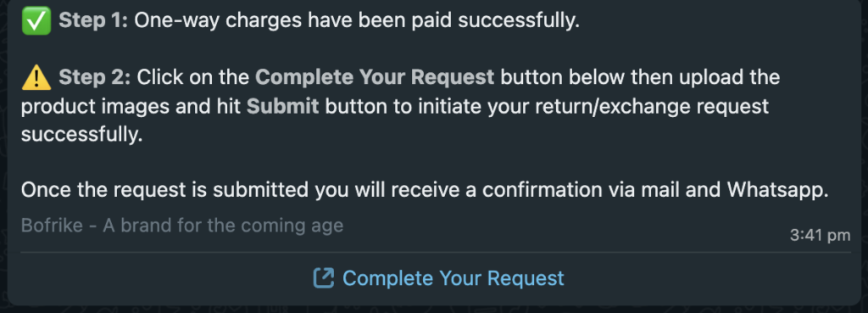Click the word successfully ending Step 2
The height and width of the screenshot is (313, 868).
(82, 135)
